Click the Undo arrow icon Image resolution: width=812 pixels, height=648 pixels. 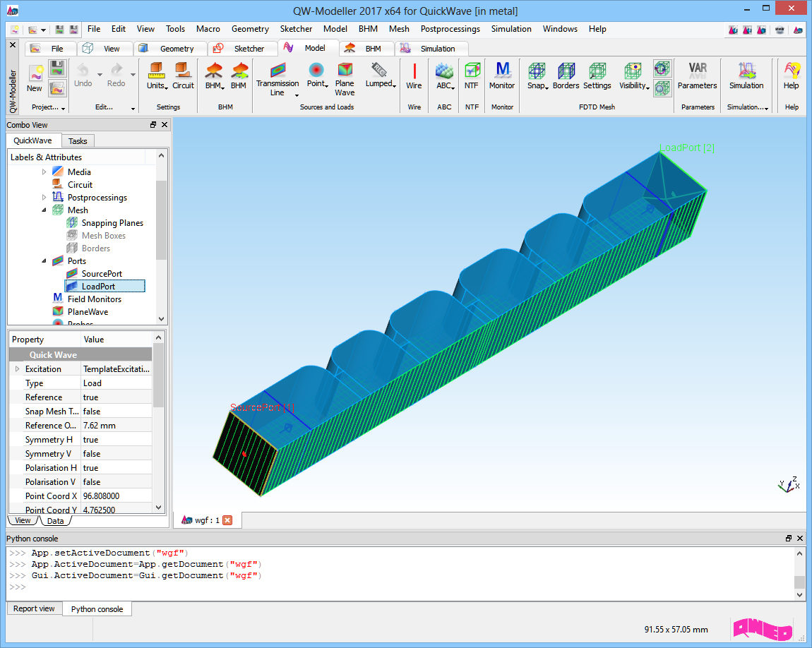[83, 69]
